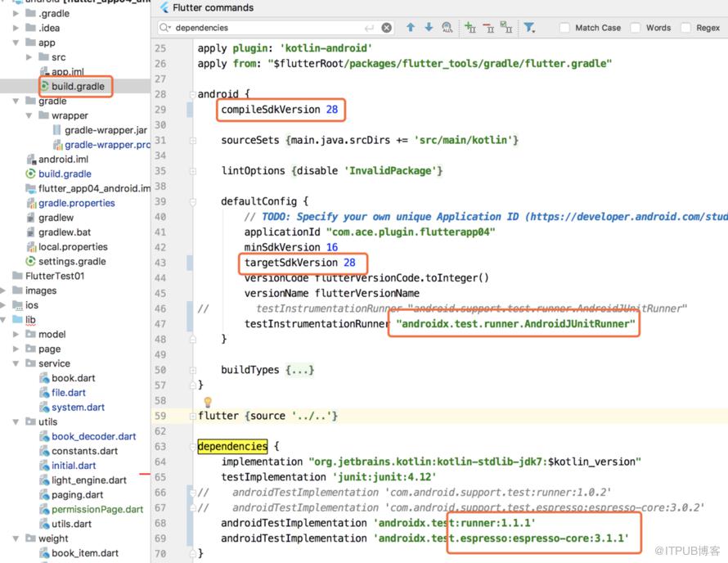Collapse the utils folder arrow
Screen dimensions: 728x563
(16, 422)
